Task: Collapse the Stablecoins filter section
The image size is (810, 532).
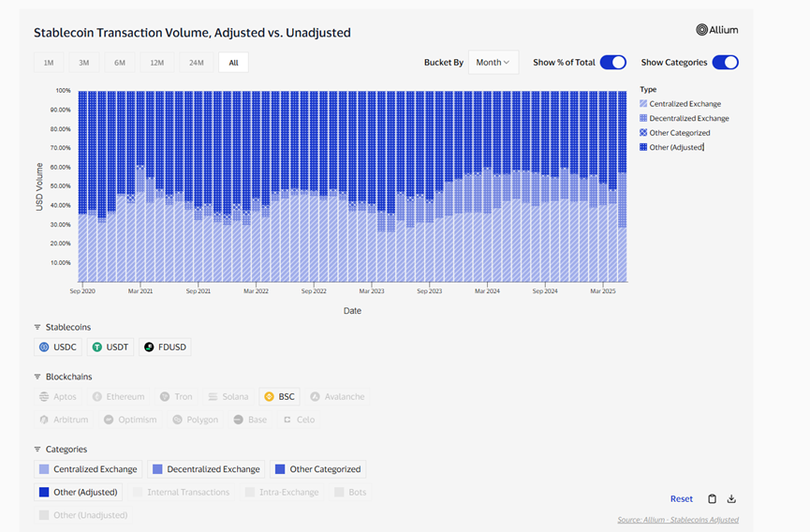Action: pyautogui.click(x=37, y=328)
